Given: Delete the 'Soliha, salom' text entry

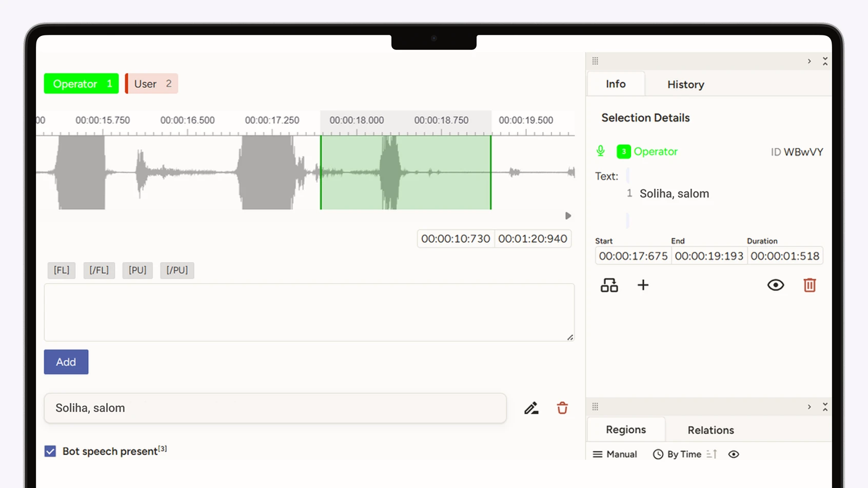Looking at the screenshot, I should tap(562, 408).
